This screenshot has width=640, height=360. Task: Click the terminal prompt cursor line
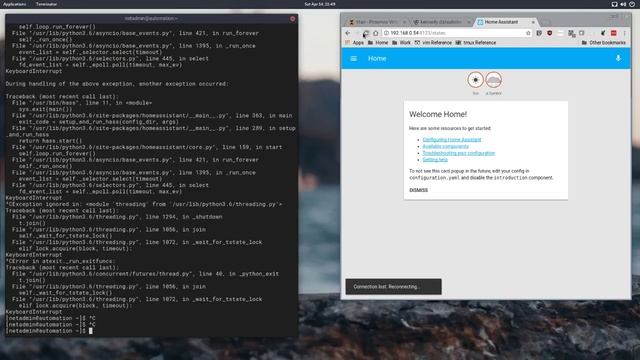(x=49, y=331)
